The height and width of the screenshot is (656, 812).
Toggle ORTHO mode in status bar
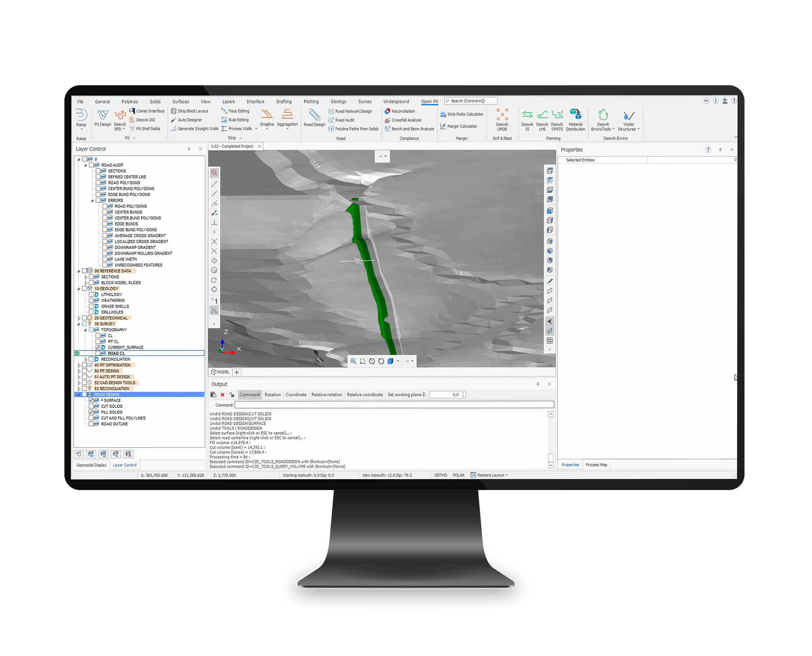click(x=440, y=475)
